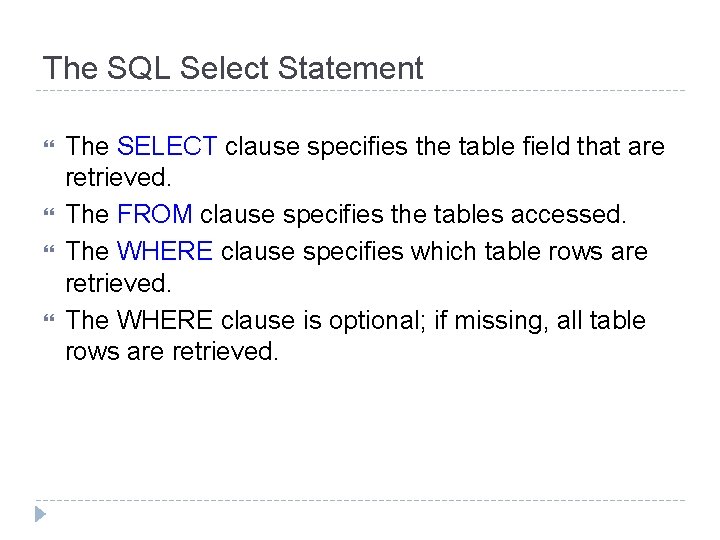Click the blue WHERE keyword
This screenshot has width=720, height=540.
tap(165, 251)
